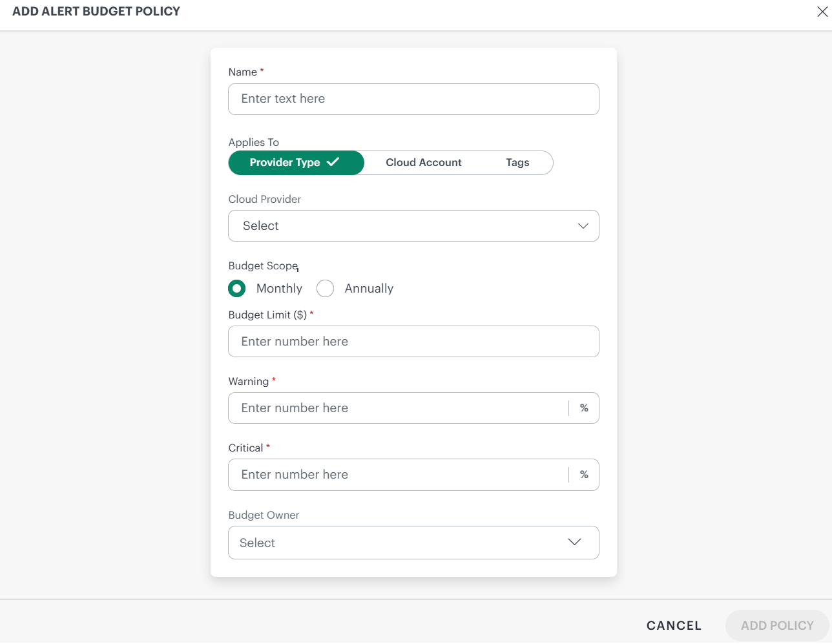Click the percent symbol in the Critical field
Screen dimensions: 832x644
(x=584, y=475)
